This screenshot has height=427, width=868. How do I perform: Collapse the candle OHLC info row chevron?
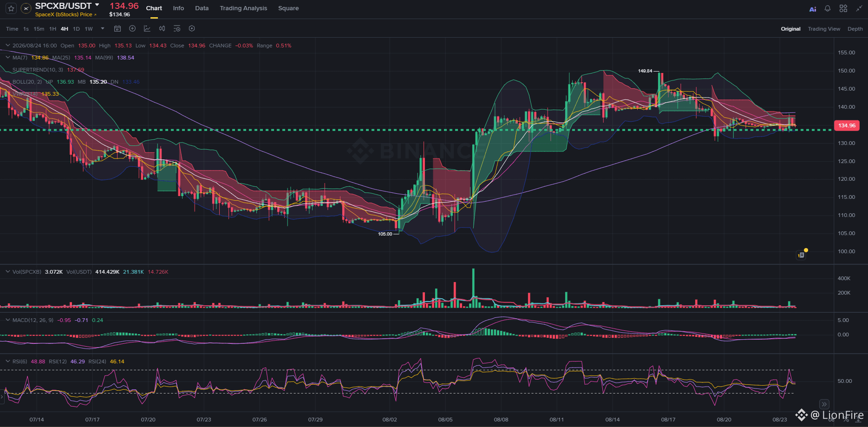tap(7, 46)
